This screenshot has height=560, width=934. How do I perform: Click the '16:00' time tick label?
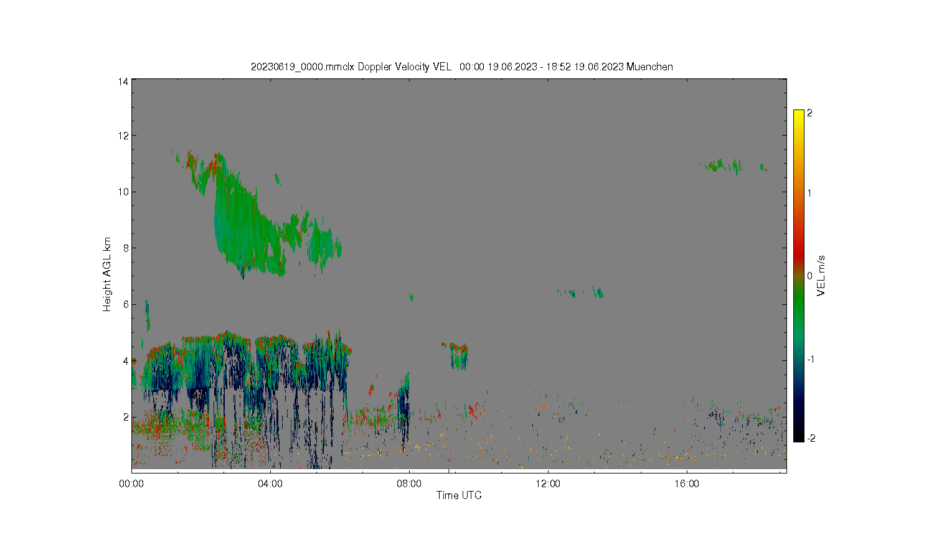pos(687,483)
